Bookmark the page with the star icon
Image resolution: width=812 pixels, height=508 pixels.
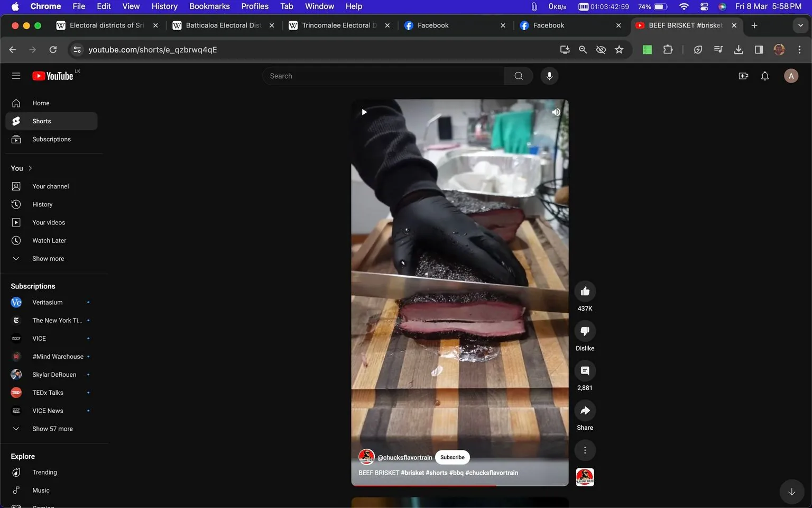[x=619, y=49]
